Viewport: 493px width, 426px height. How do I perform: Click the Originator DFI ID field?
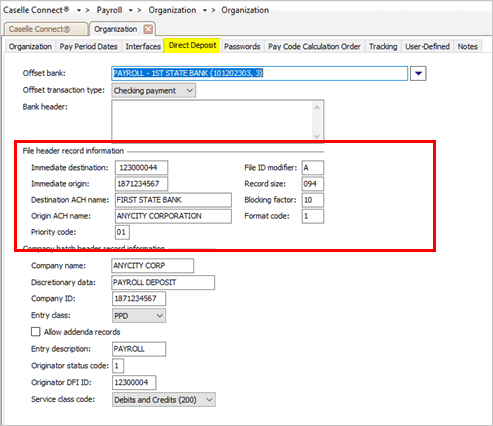pyautogui.click(x=134, y=382)
